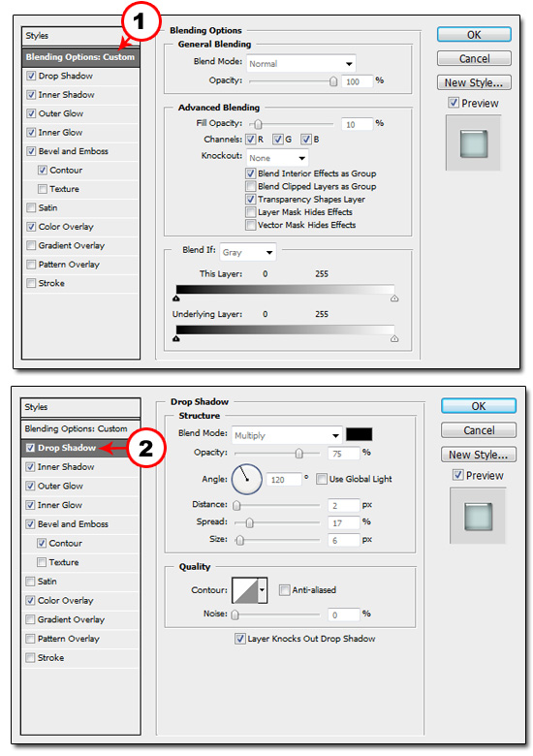The height and width of the screenshot is (756, 533).
Task: Click the Fill Opacity slider handle
Action: [x=259, y=124]
